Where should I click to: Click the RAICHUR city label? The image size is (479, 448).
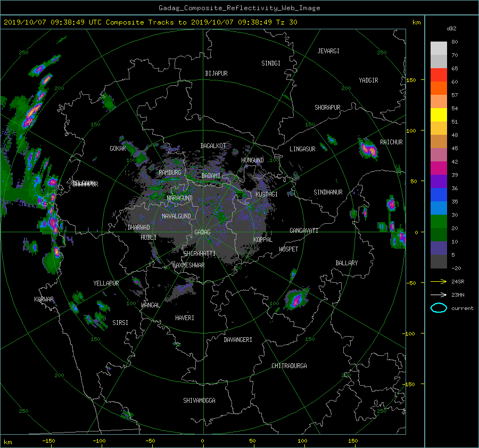click(x=391, y=142)
